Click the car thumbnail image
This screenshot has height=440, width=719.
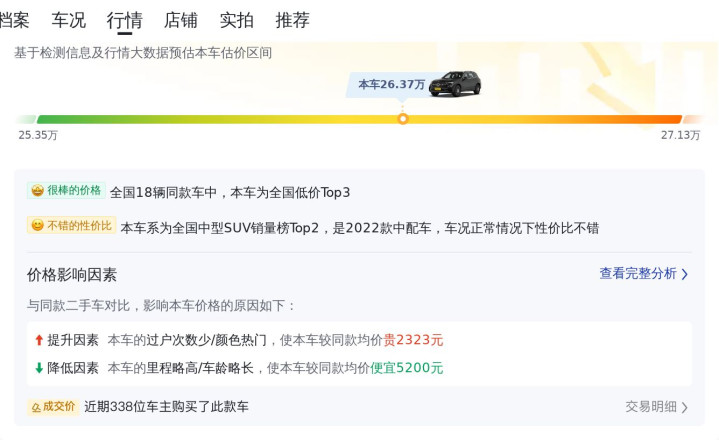click(455, 84)
